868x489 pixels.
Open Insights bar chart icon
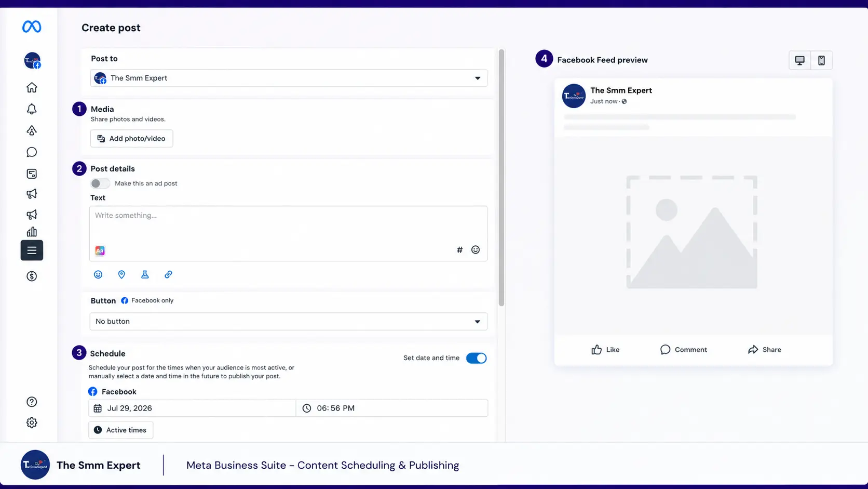(x=32, y=232)
